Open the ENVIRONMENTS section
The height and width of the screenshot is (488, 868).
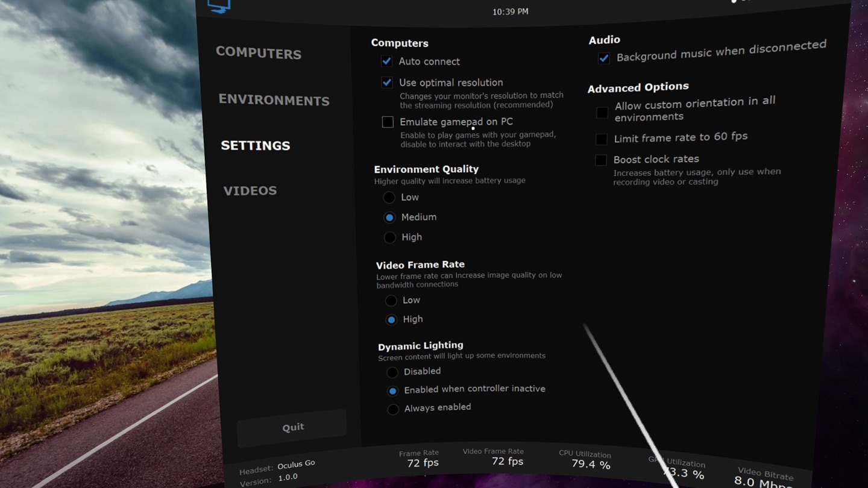coord(274,100)
